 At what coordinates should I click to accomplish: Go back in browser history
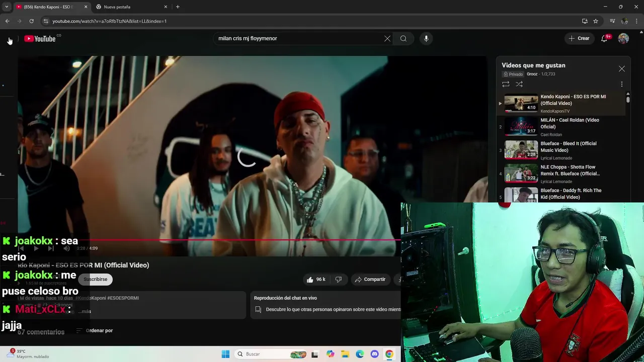[7, 21]
